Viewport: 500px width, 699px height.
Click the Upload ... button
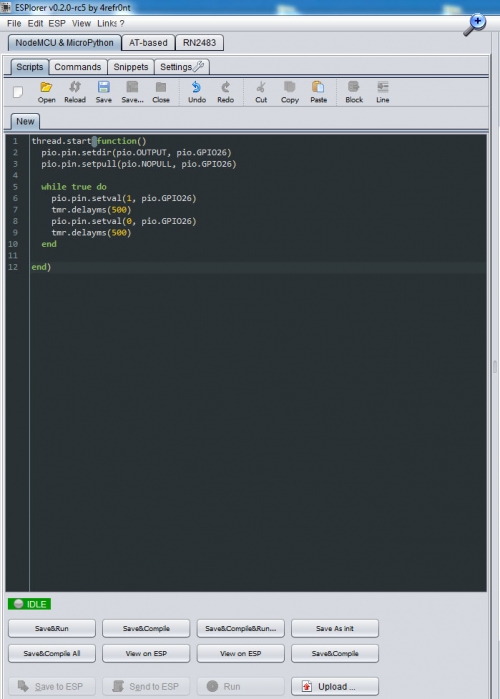335,687
